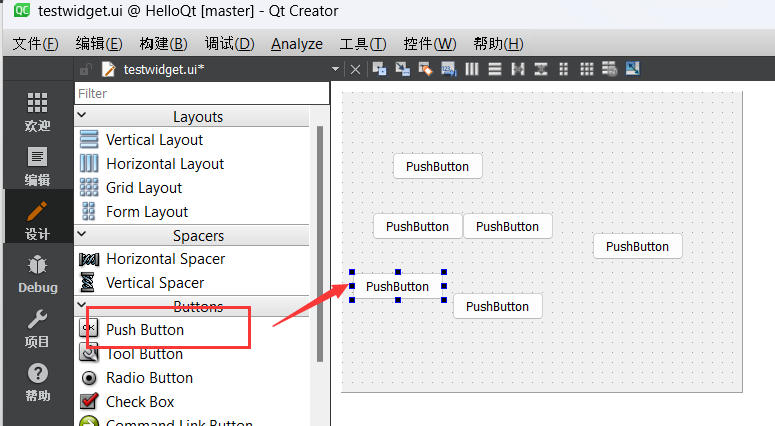Viewport: 775px width, 426px height.
Task: Collapse the Spacers category
Action: click(x=82, y=234)
